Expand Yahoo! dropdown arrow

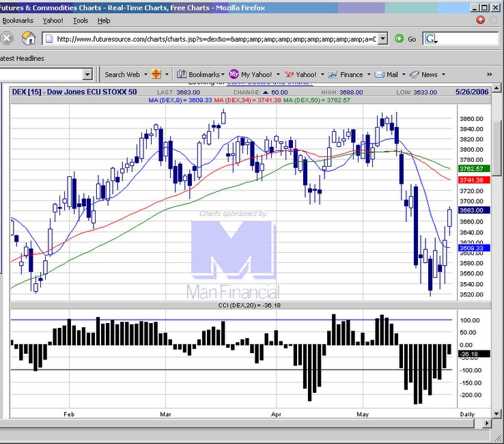coord(322,74)
